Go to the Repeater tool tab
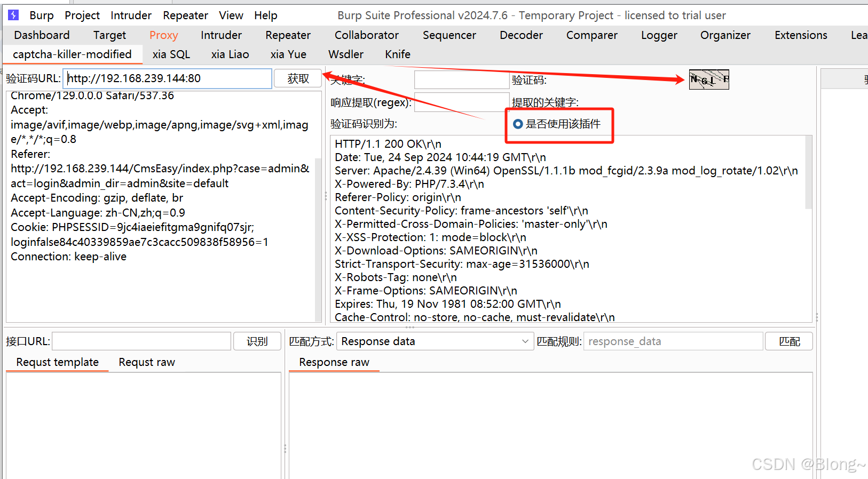This screenshot has height=479, width=868. coord(288,35)
